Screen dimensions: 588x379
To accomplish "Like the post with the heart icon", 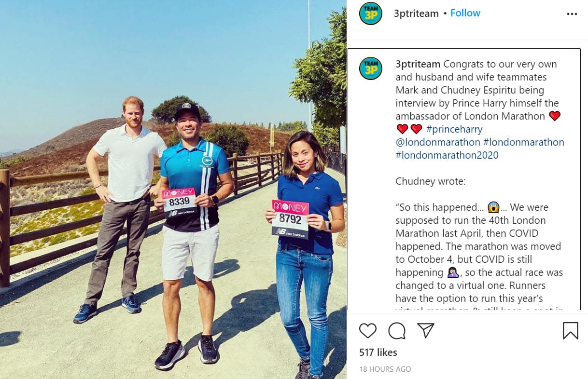I will 368,330.
